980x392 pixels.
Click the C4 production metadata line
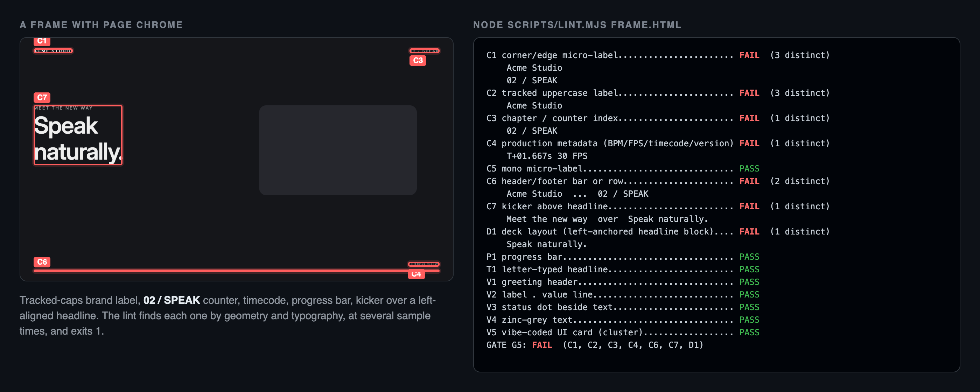tap(658, 143)
